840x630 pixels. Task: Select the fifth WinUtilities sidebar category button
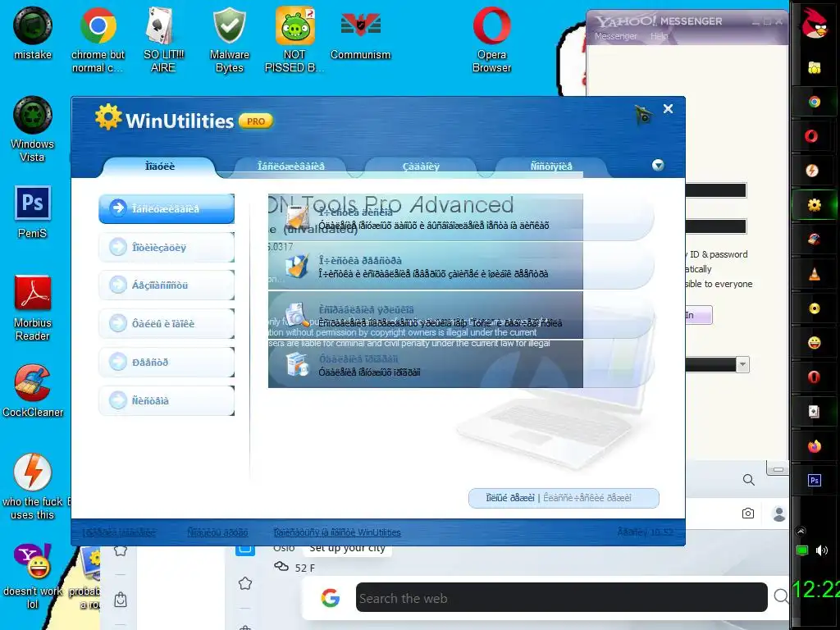(167, 362)
